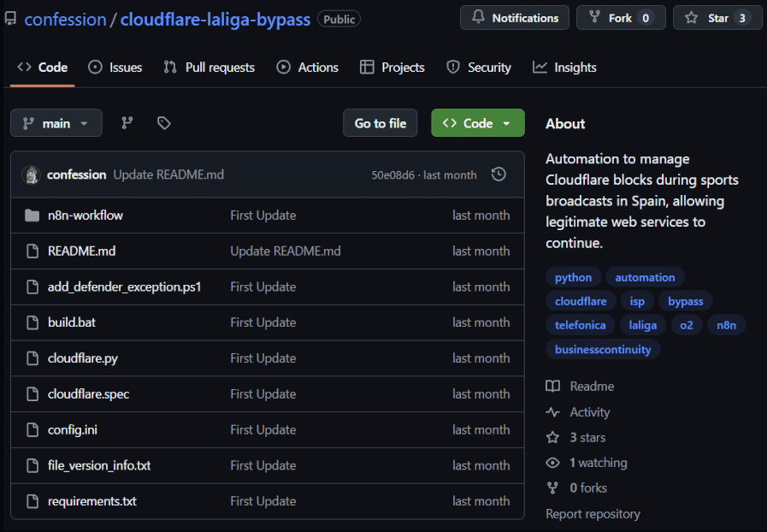
Task: Switch to the Code tab
Action: [43, 67]
